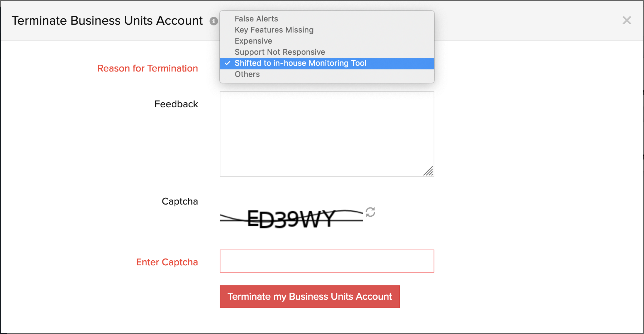
Task: Close the Terminate Business Units Account dialog
Action: click(x=626, y=20)
